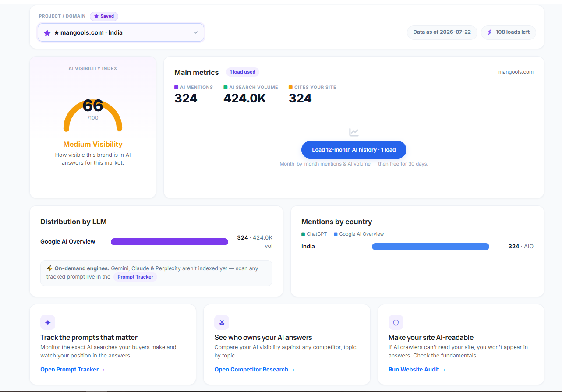Load 12-month AI history
Image resolution: width=562 pixels, height=392 pixels.
[354, 150]
